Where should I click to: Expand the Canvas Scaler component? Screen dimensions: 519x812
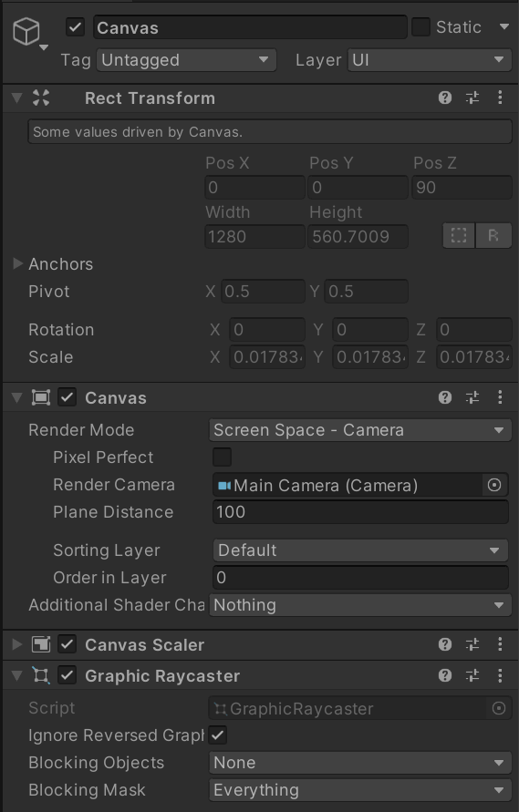tap(17, 644)
